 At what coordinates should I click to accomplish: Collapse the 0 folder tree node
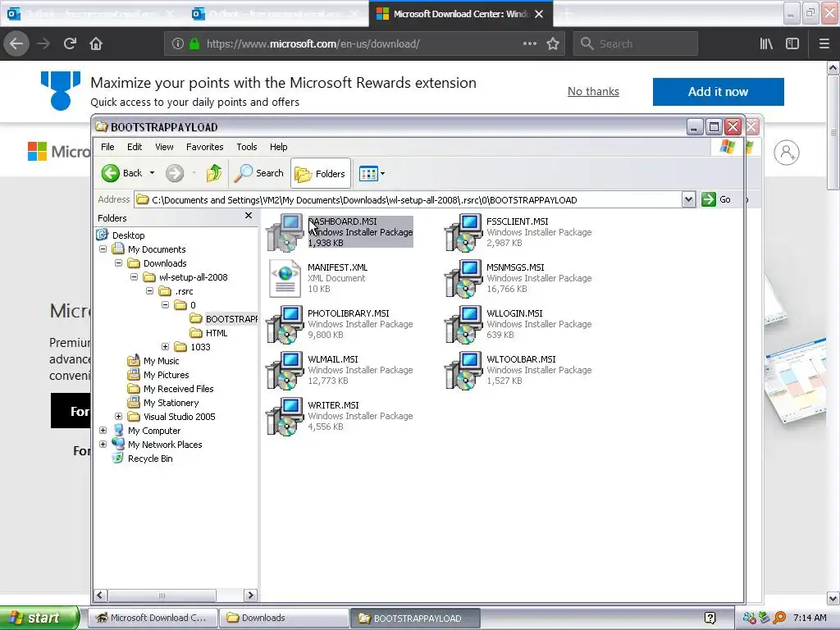pos(165,305)
